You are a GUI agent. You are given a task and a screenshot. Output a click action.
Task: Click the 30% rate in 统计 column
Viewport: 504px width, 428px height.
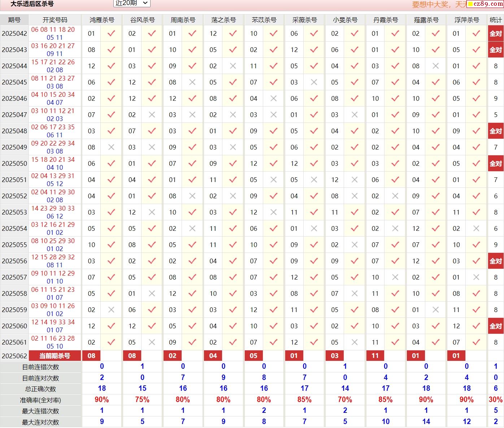tap(496, 400)
